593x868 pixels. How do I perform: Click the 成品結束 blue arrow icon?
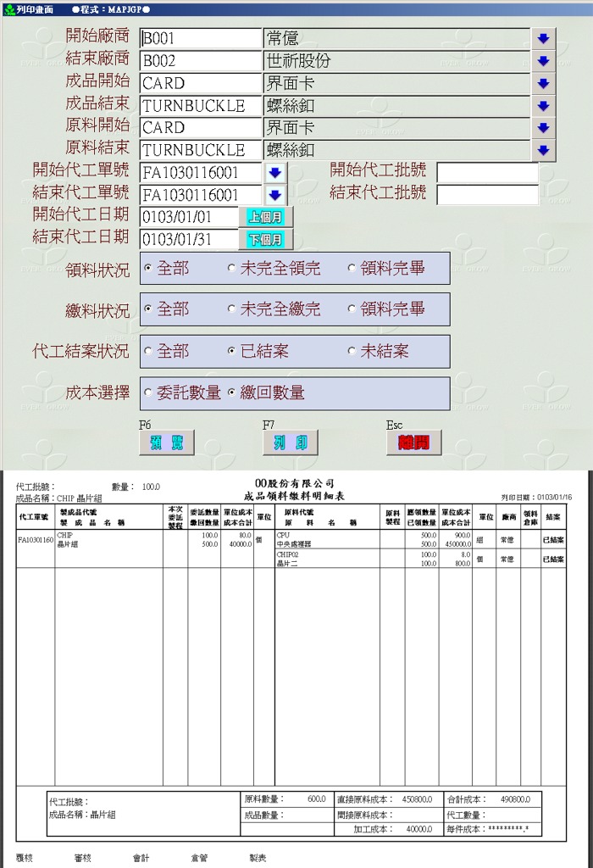click(x=543, y=106)
